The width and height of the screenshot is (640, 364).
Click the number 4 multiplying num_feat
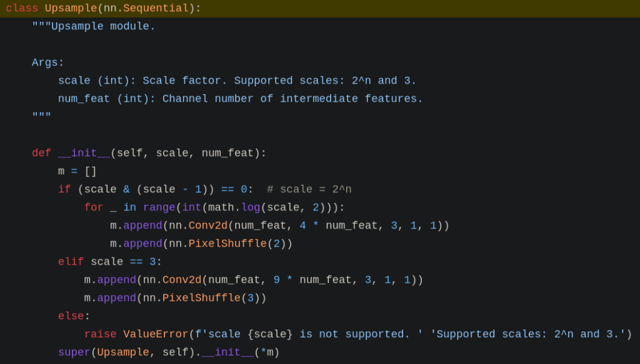coord(302,225)
